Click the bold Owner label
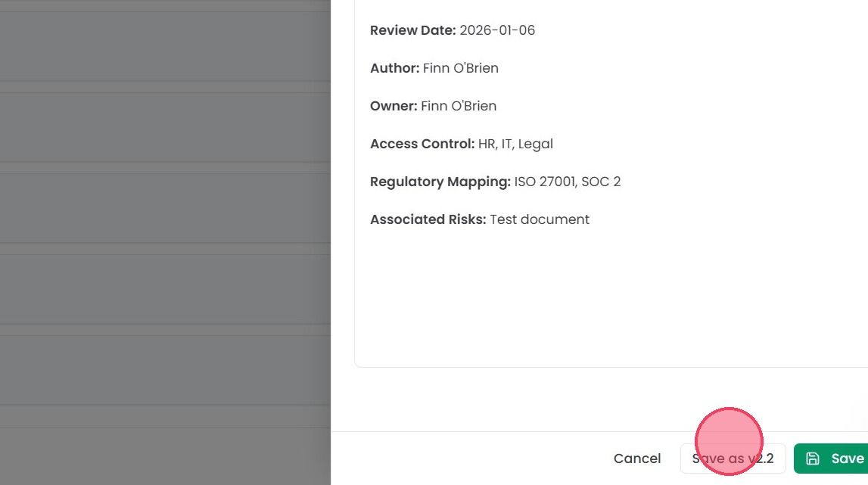The width and height of the screenshot is (868, 485). (394, 106)
